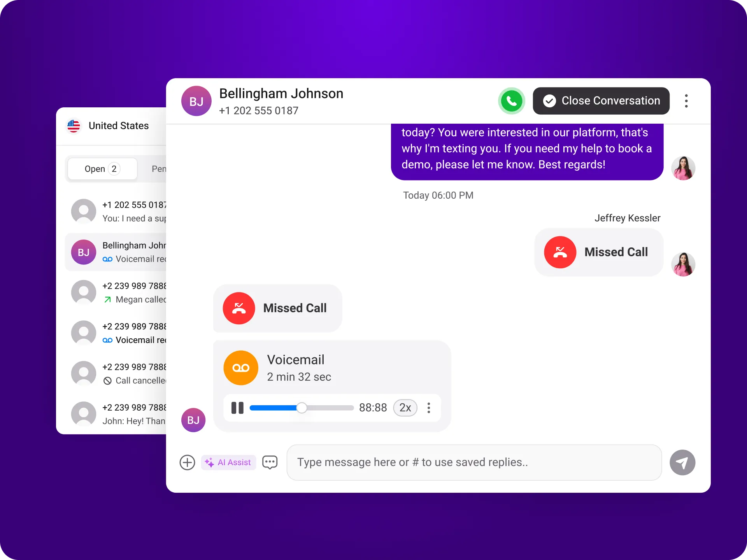Click the message input field
The image size is (747, 560).
tap(474, 462)
